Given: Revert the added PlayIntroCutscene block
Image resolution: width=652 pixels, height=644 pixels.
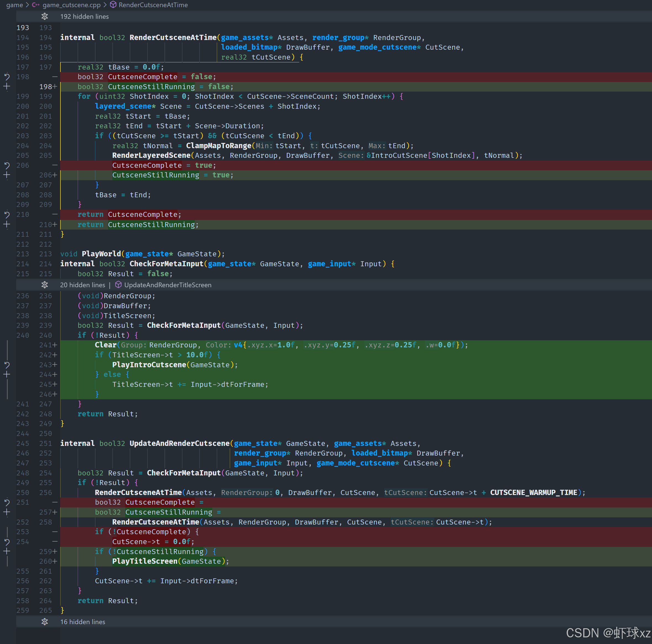Looking at the screenshot, I should pyautogui.click(x=7, y=365).
